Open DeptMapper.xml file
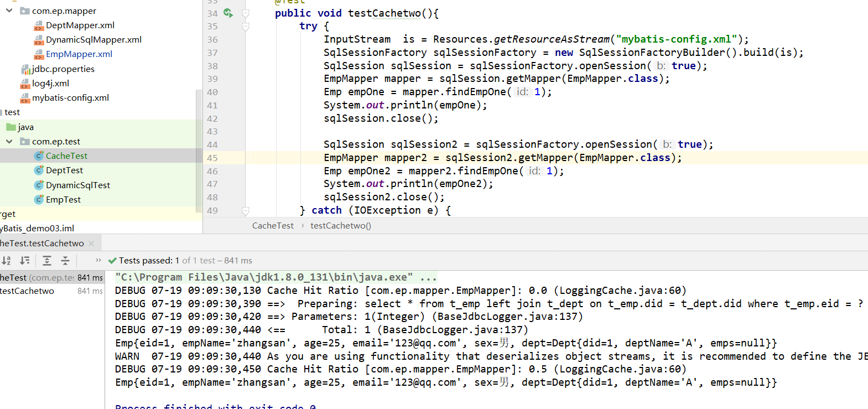 [80, 25]
